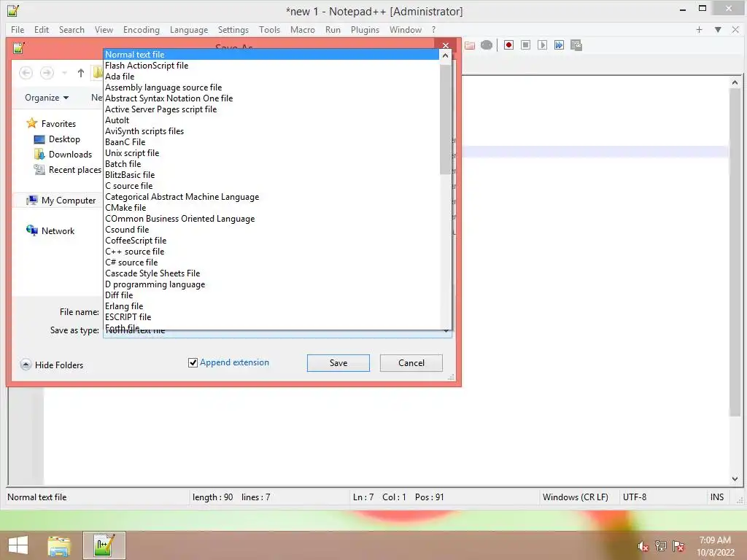Viewport: 747px width, 560px height.
Task: Open File Explorer from taskbar
Action: (59, 545)
